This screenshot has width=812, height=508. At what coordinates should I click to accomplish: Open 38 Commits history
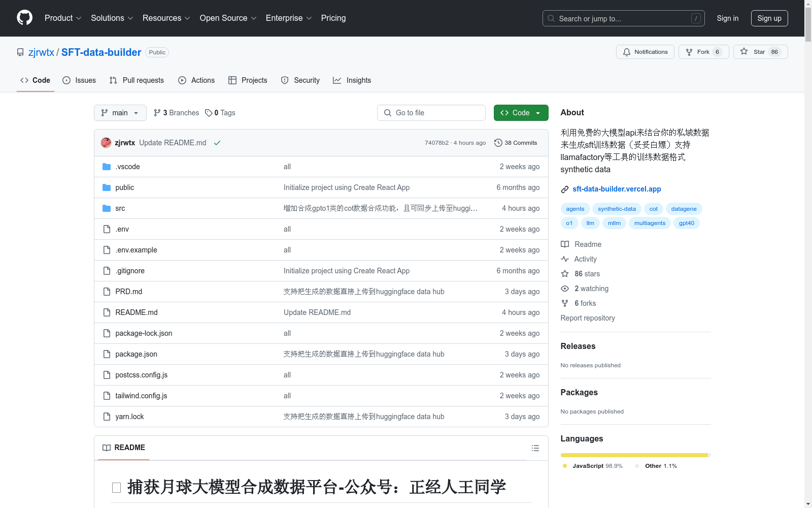[x=516, y=143]
